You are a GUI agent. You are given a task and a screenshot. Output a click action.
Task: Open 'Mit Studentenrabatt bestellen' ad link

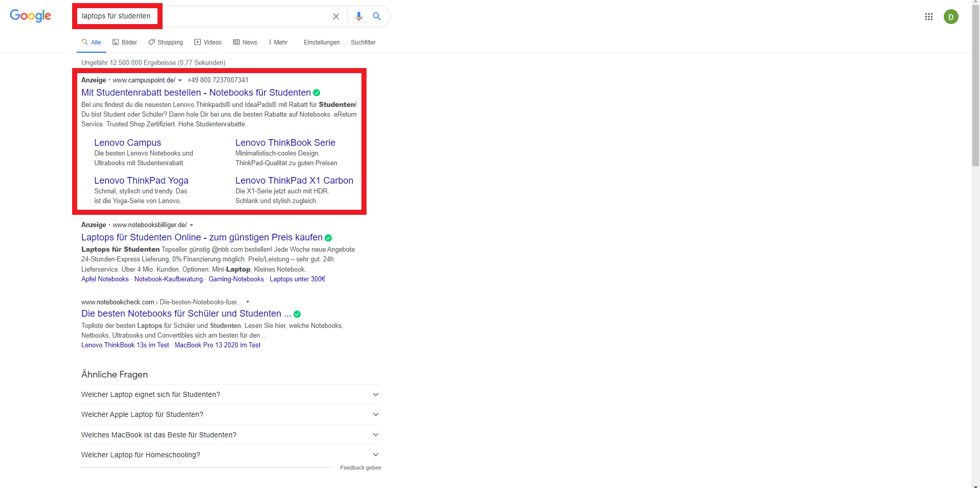pyautogui.click(x=196, y=93)
